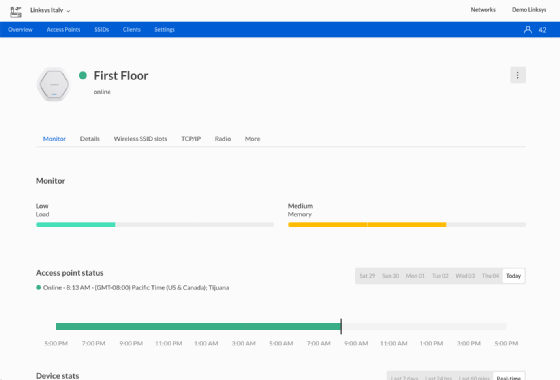Image resolution: width=560 pixels, height=380 pixels.
Task: Expand the Linksys Italy network dropdown
Action: 50,10
